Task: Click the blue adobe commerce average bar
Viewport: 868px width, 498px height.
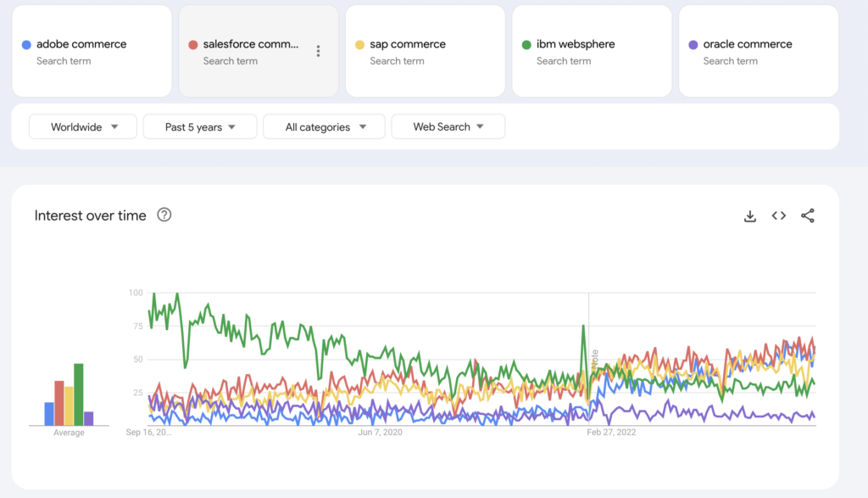Action: 49,414
